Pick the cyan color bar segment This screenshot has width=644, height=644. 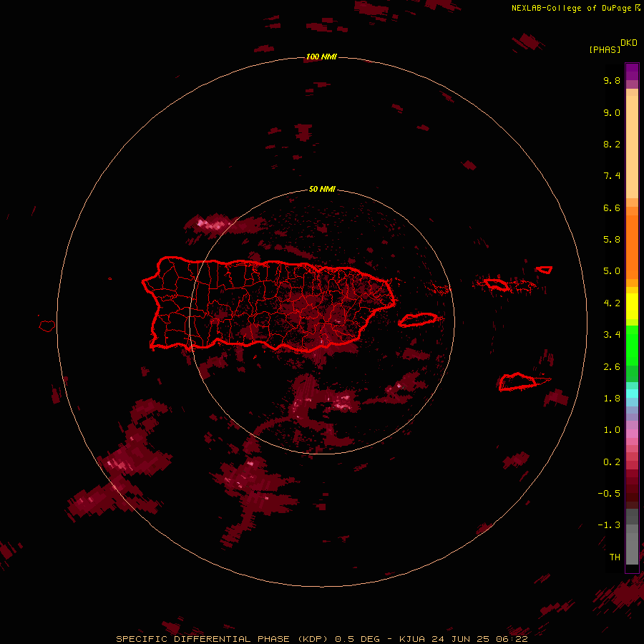632,394
